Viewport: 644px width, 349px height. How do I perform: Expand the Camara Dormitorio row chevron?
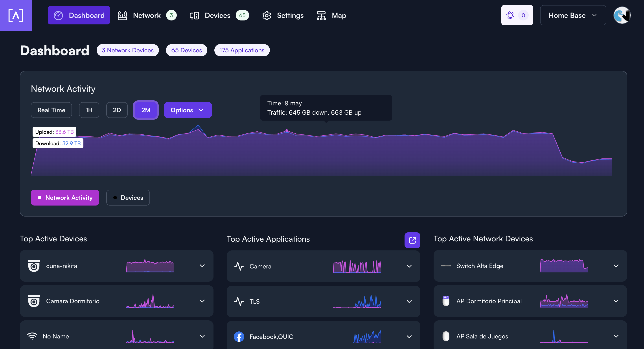click(x=202, y=301)
